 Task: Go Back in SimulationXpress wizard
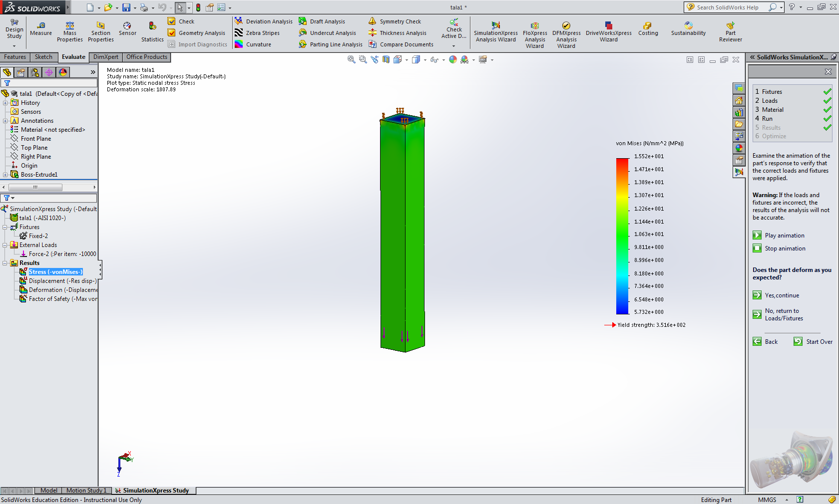766,342
